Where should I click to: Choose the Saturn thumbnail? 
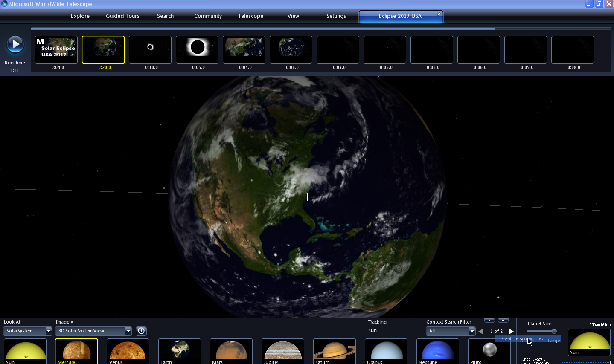point(335,351)
